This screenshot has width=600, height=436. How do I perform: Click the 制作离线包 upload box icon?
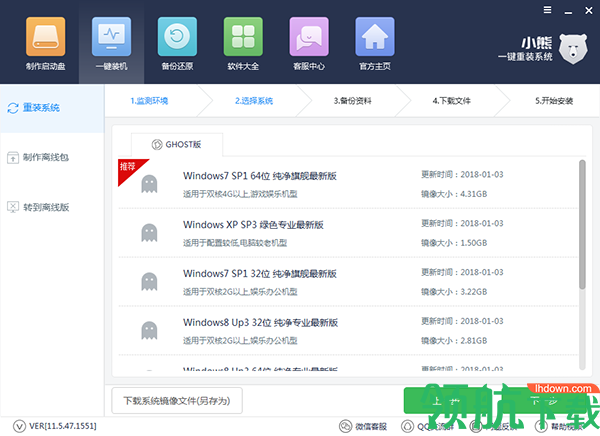pyautogui.click(x=13, y=157)
